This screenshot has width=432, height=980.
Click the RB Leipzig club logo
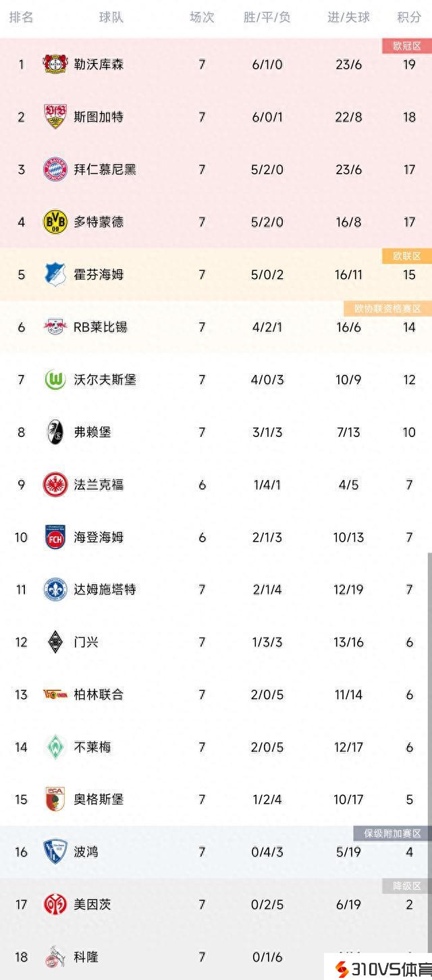pos(55,327)
